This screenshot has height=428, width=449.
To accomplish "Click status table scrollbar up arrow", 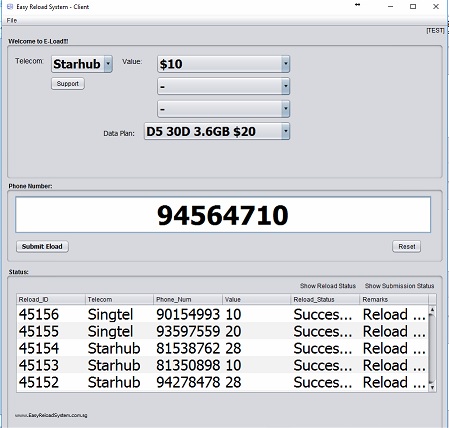I will point(432,310).
